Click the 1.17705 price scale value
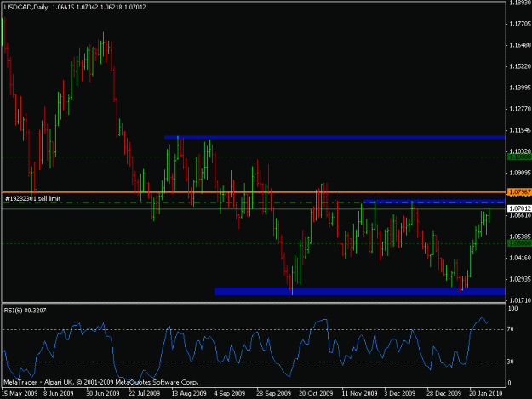The image size is (532, 399). click(x=520, y=24)
